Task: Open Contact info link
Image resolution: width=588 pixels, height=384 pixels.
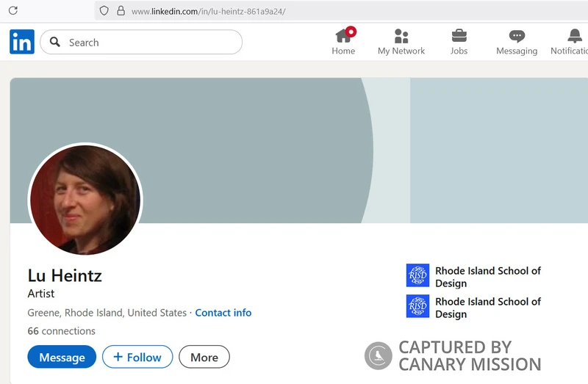Action: click(223, 313)
